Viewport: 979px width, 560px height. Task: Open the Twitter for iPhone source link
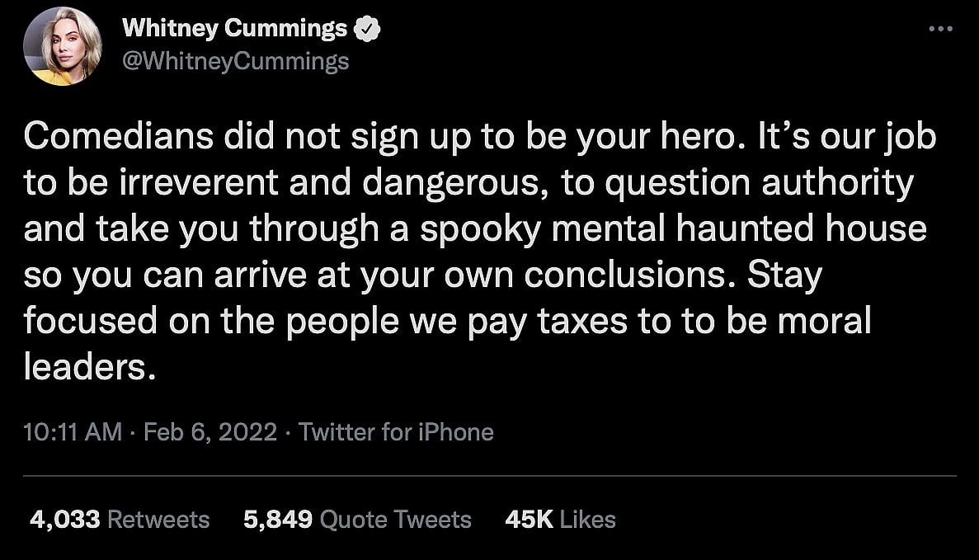coord(396,432)
